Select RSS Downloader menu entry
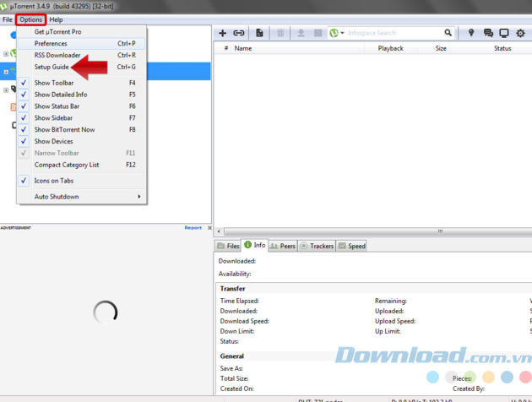This screenshot has width=532, height=402. (81, 55)
